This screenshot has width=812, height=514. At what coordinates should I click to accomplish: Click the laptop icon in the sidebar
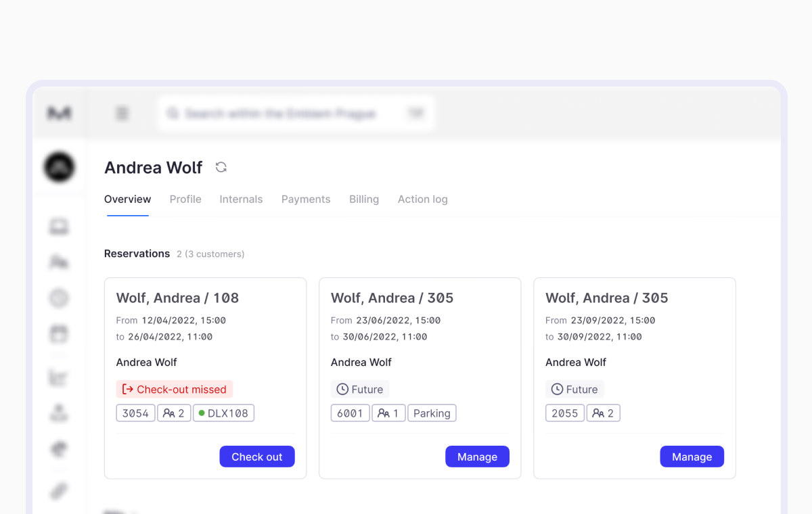[60, 227]
